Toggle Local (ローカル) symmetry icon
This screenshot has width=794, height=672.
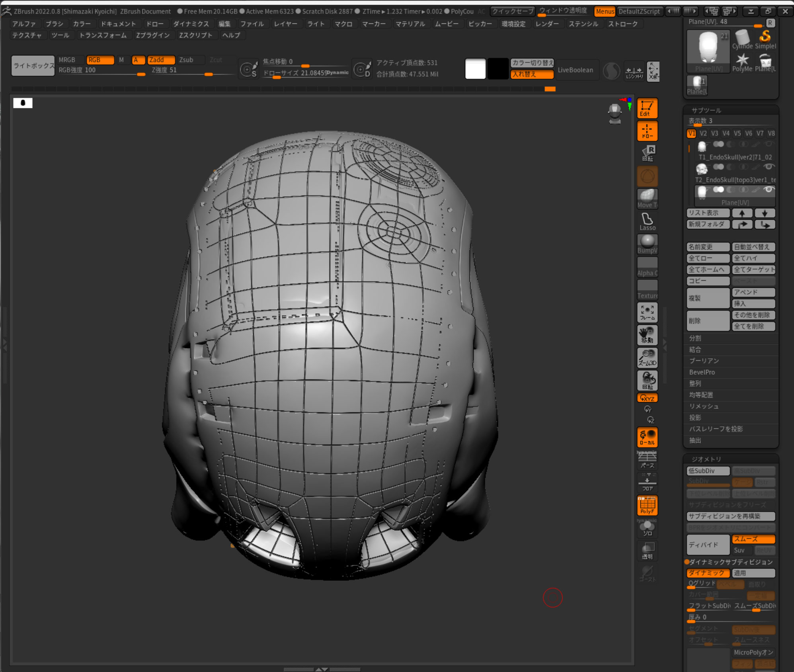point(647,437)
